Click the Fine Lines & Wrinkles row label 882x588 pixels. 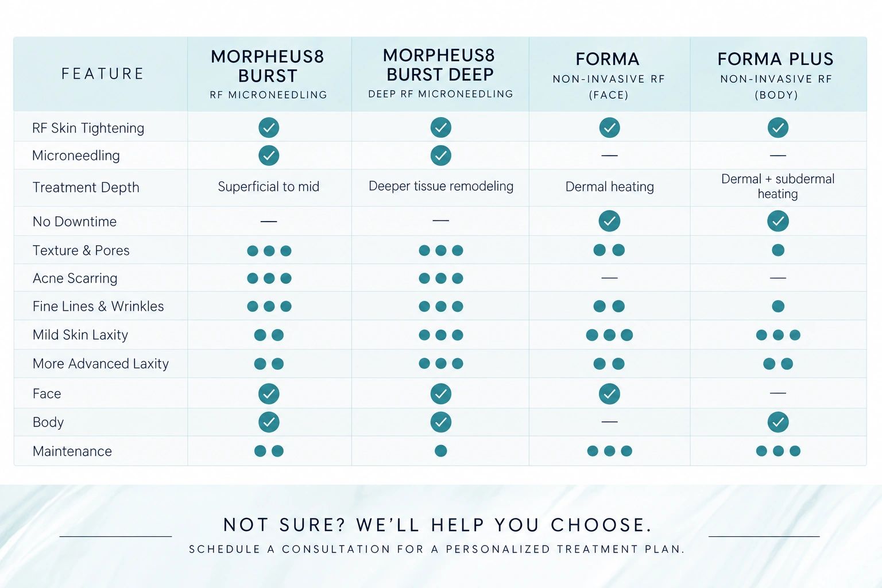tap(98, 307)
